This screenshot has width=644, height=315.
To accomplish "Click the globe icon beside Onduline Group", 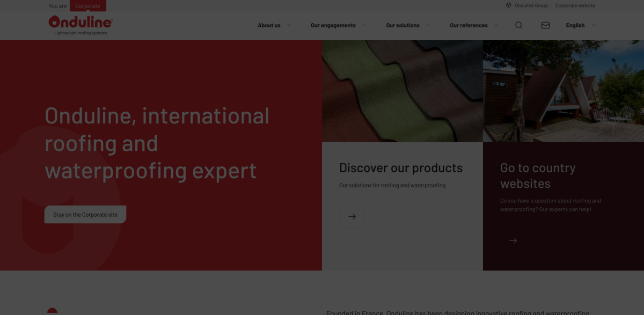I will coord(508,5).
